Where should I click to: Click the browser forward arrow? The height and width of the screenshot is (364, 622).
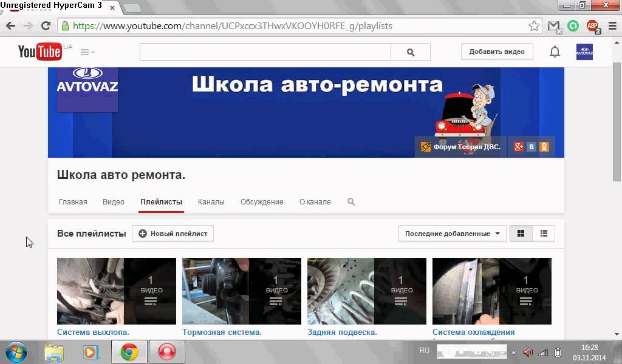tap(28, 26)
